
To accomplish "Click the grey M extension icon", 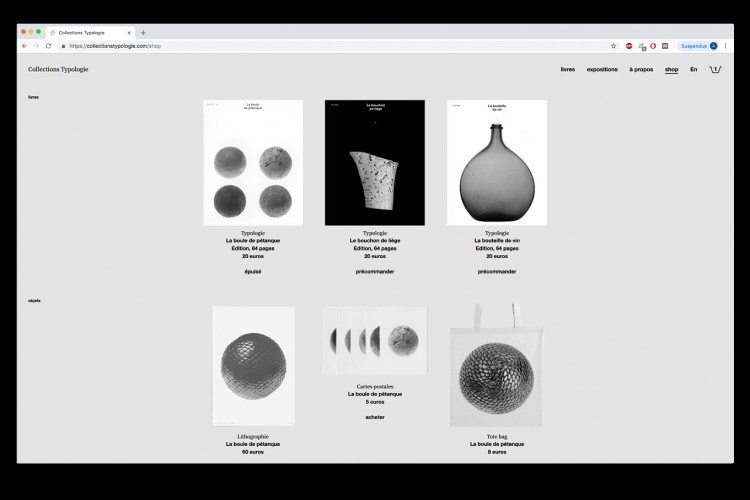I will 665,46.
